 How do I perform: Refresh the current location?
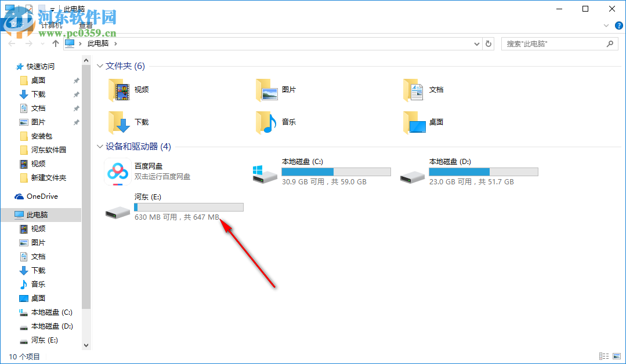(489, 43)
